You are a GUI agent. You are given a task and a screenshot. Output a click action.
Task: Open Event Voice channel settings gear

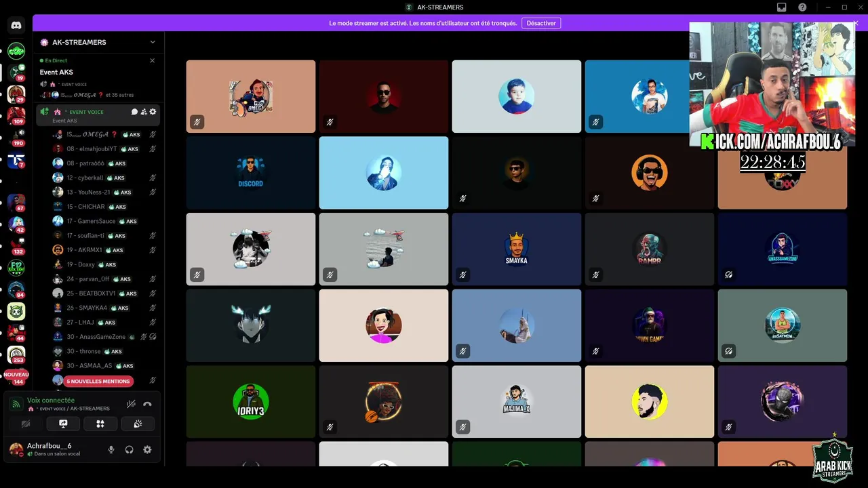tap(153, 112)
